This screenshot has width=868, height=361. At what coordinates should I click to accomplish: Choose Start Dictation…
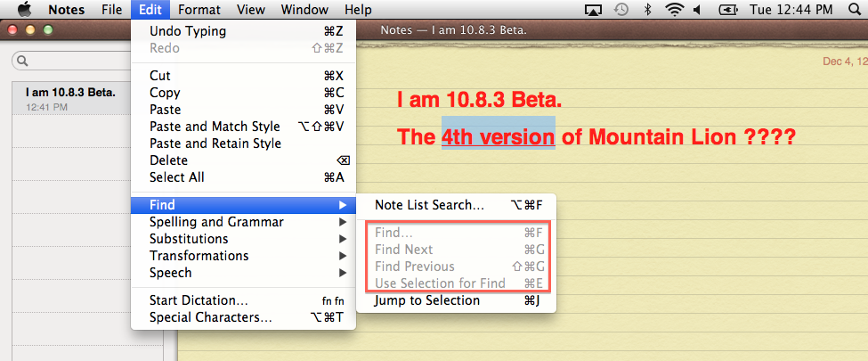tap(244, 300)
